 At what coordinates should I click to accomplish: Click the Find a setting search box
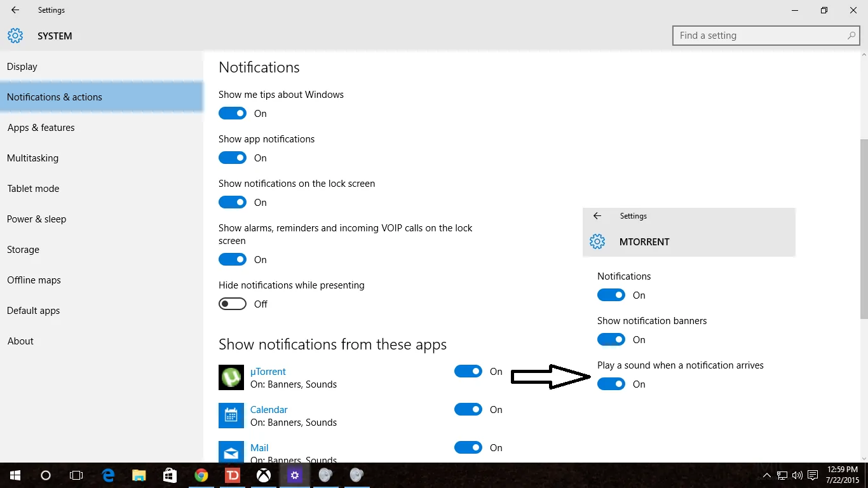(x=766, y=36)
